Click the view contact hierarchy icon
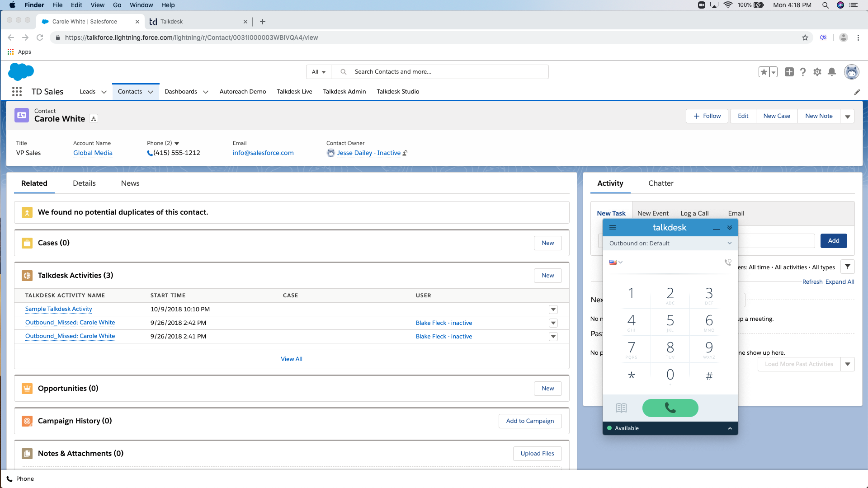Viewport: 868px width, 488px height. (x=94, y=119)
